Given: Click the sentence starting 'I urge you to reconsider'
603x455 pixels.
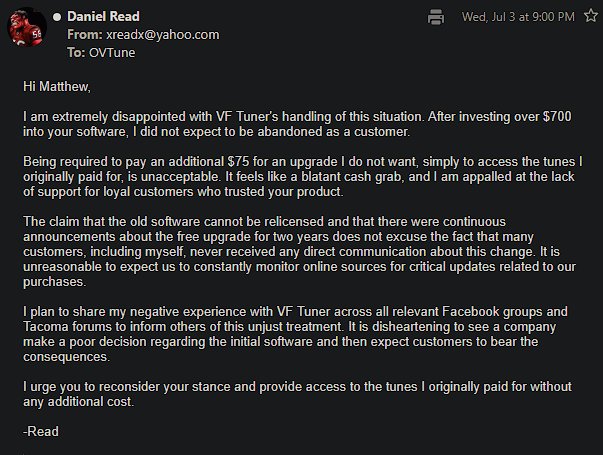Looking at the screenshot, I should coord(297,394).
